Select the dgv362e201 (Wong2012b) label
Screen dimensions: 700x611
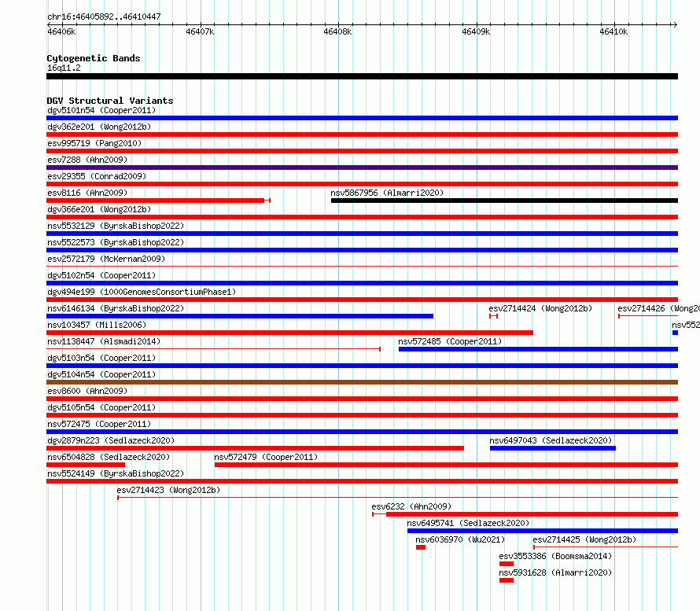tap(99, 127)
